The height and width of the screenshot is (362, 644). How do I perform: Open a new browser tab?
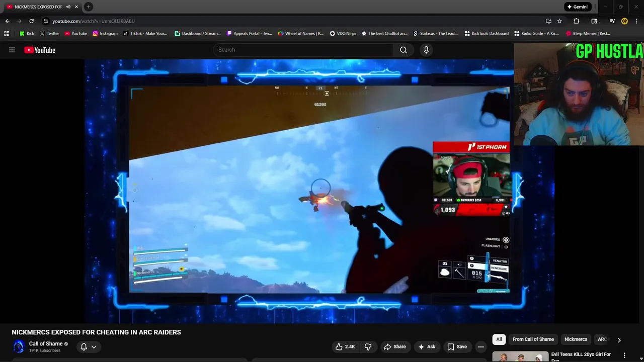click(88, 7)
